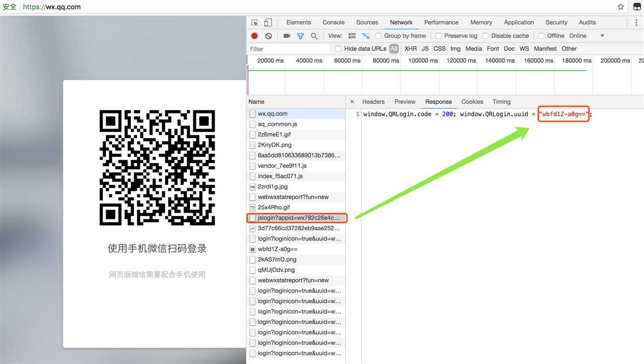Open the Performance tab

point(441,22)
